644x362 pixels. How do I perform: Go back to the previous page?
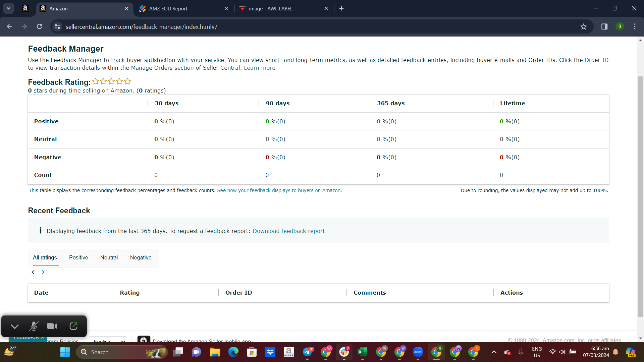point(9,26)
